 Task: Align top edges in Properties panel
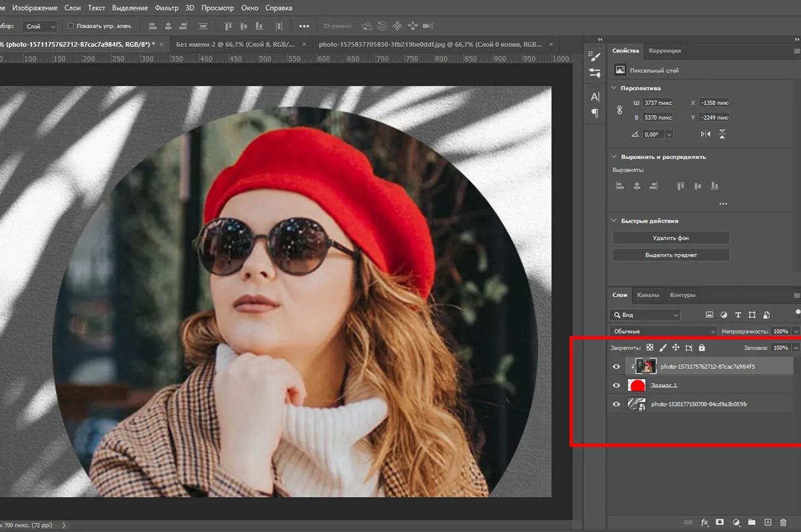(x=681, y=186)
